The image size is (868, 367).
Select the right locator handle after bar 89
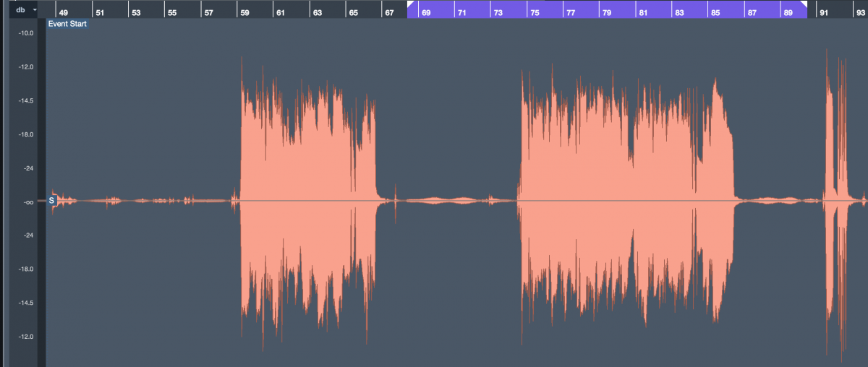[x=803, y=5]
